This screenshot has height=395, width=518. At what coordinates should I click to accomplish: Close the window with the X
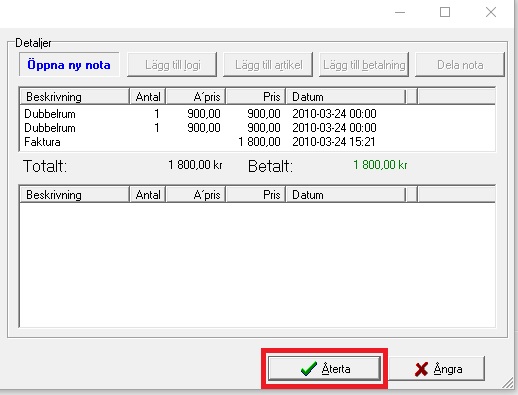pyautogui.click(x=491, y=12)
